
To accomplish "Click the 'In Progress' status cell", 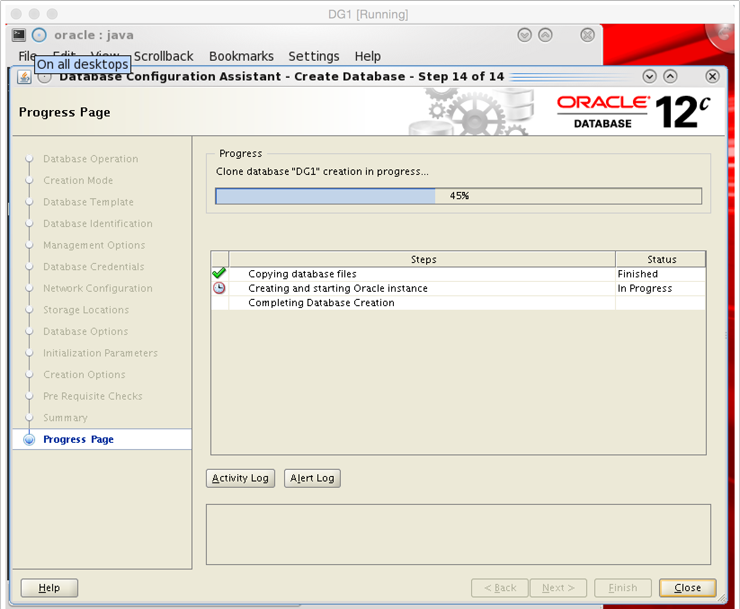I will [661, 288].
